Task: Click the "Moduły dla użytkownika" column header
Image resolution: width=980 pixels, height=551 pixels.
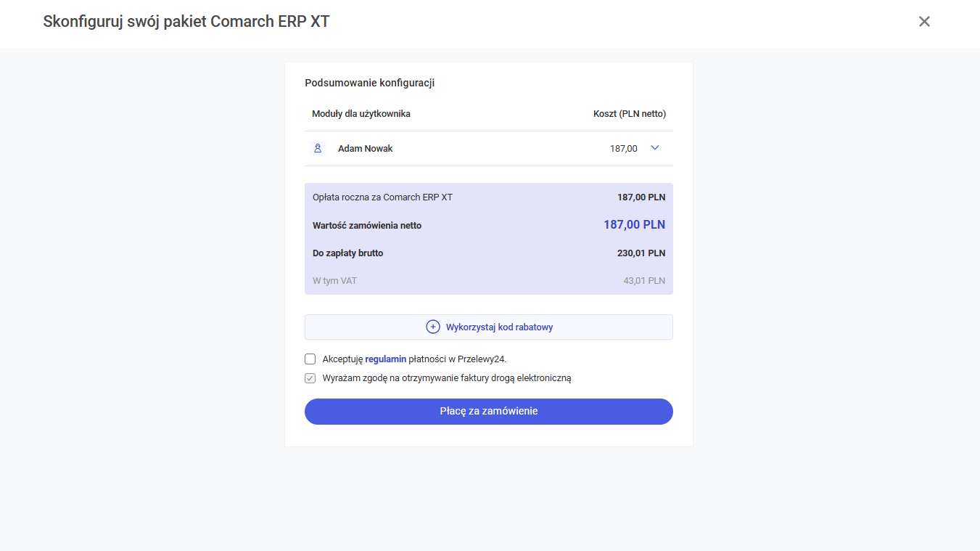Action: pyautogui.click(x=361, y=114)
